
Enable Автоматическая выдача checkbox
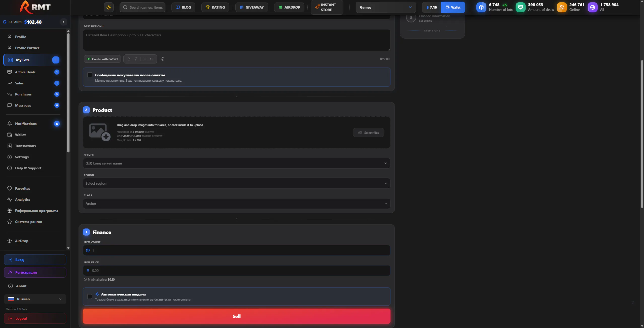90,297
